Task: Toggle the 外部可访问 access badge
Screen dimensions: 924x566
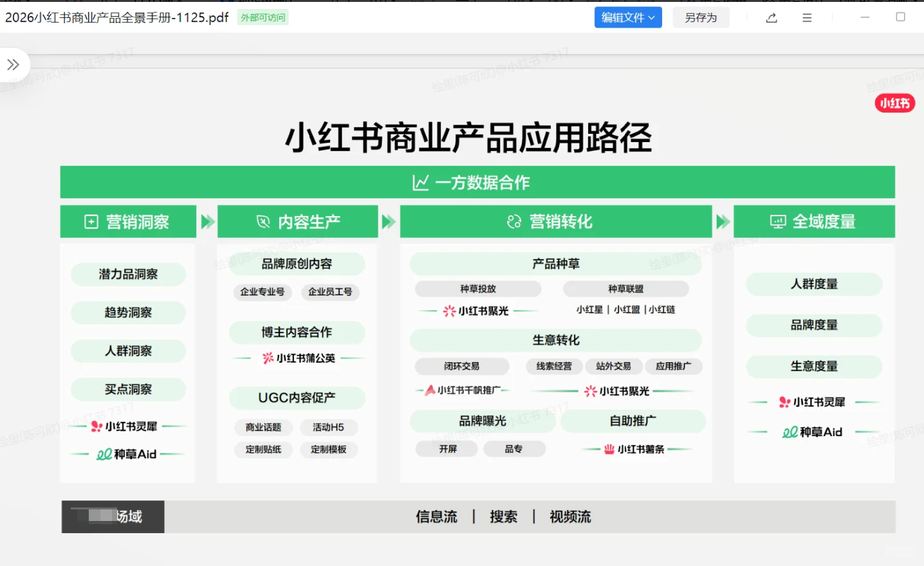Action: coord(263,17)
